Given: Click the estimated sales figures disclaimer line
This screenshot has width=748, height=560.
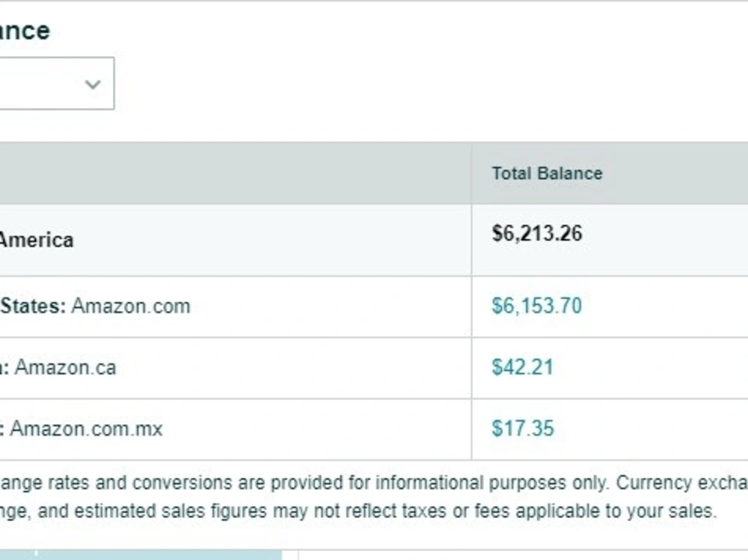Looking at the screenshot, I should 358,511.
